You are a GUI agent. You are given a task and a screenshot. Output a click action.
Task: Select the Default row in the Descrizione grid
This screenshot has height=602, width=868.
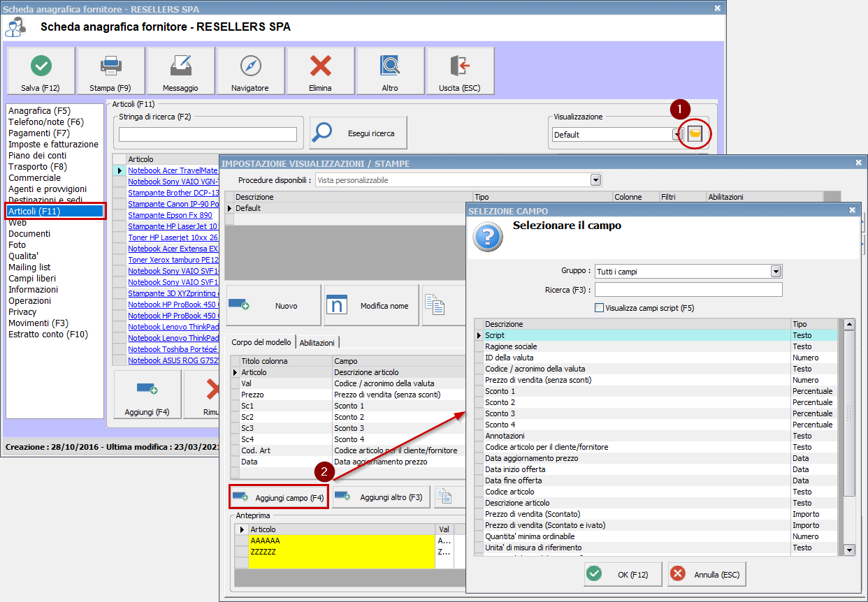[353, 208]
